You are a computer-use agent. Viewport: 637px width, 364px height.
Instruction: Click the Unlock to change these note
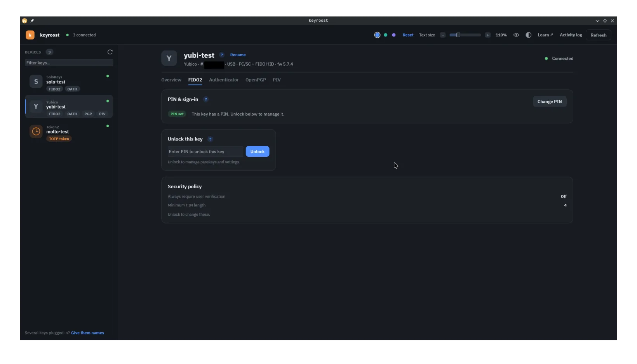coord(189,215)
